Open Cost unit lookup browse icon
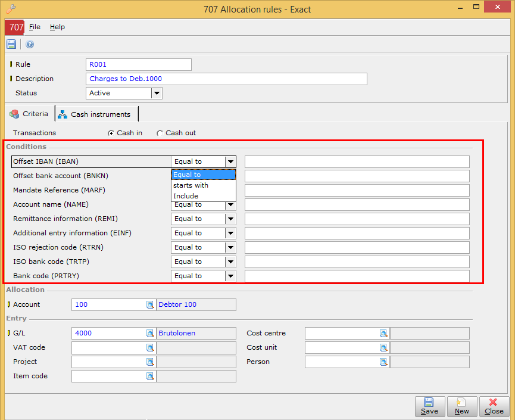Image resolution: width=515 pixels, height=420 pixels. pos(383,348)
